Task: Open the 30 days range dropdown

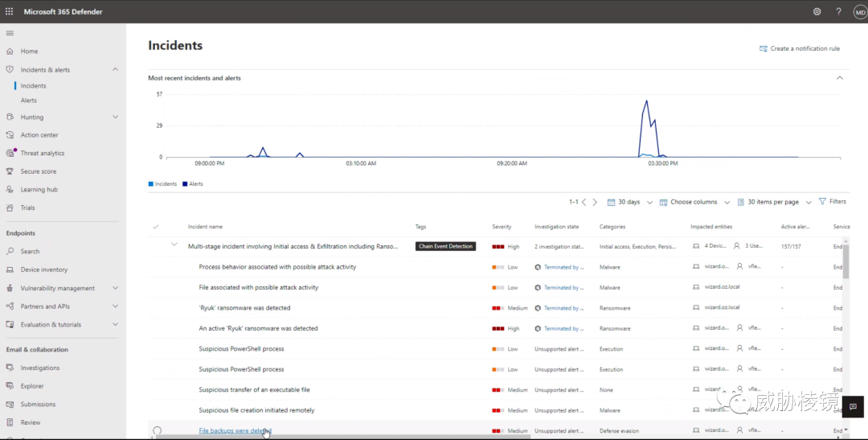Action: (x=630, y=202)
